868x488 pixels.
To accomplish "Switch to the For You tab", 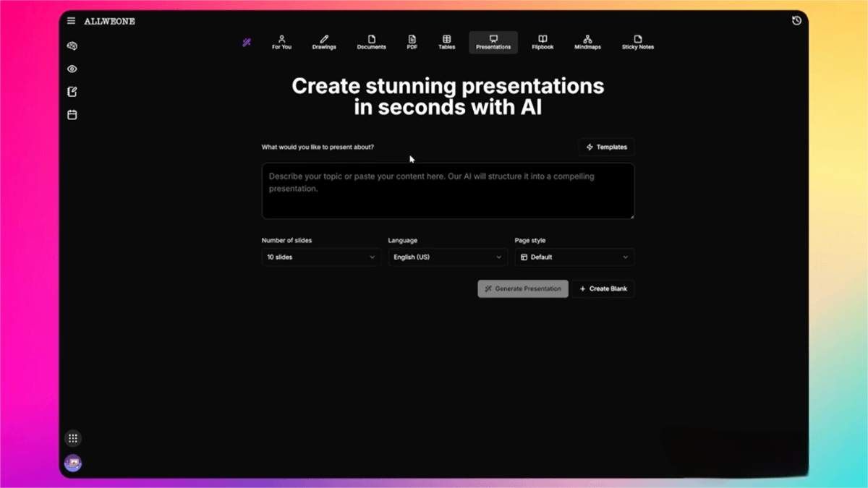I will (x=281, y=42).
